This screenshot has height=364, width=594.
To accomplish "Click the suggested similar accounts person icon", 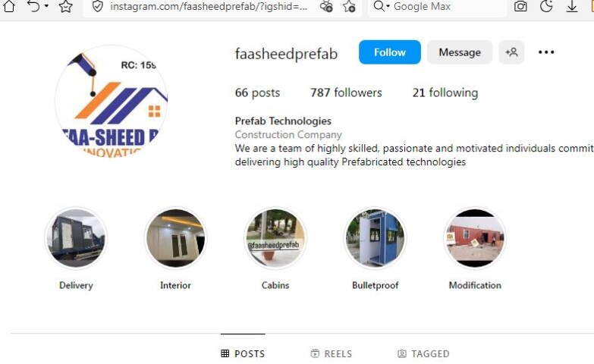I will [511, 52].
